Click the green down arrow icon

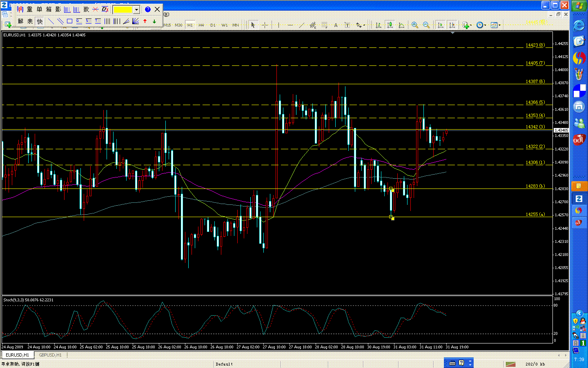point(154,21)
